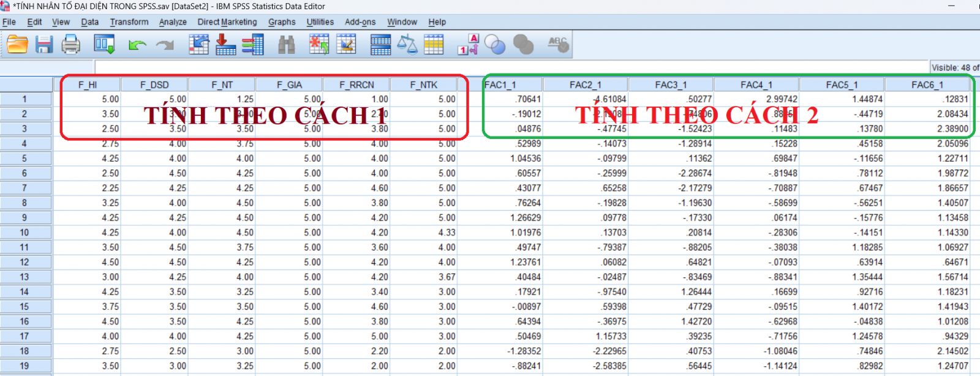Image resolution: width=980 pixels, height=376 pixels.
Task: Click the Split file icon
Action: click(x=380, y=45)
